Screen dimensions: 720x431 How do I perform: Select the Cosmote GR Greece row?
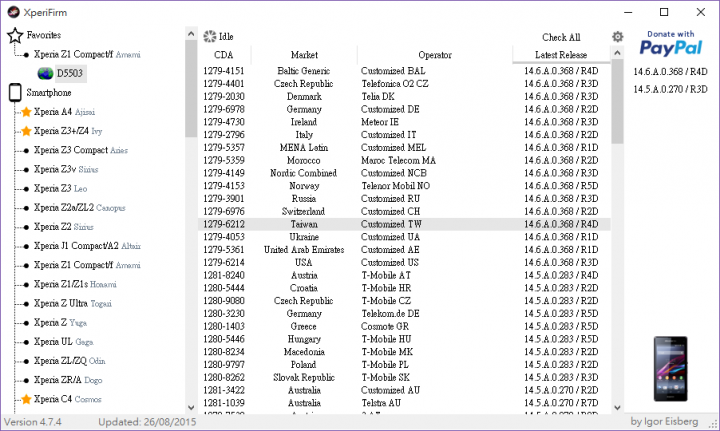(x=404, y=326)
